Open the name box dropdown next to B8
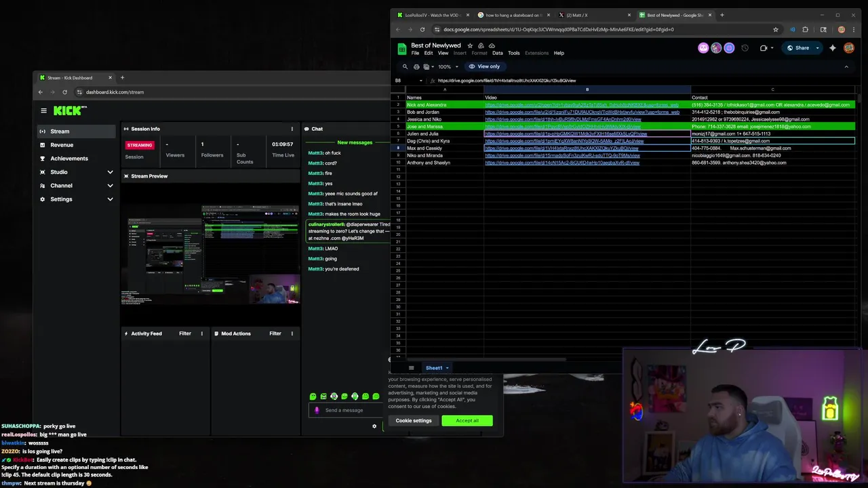Viewport: 868px width, 488px height. [420, 81]
